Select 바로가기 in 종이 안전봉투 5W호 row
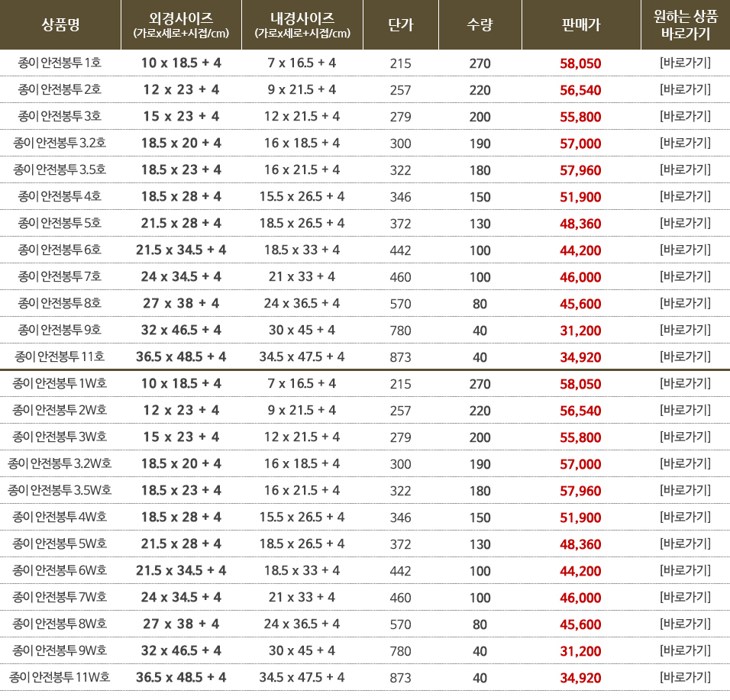Screen dimensions: 730x700 (685, 544)
